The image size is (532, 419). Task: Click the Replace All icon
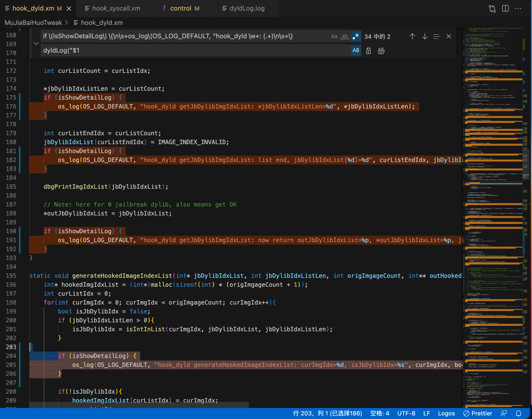(x=382, y=51)
